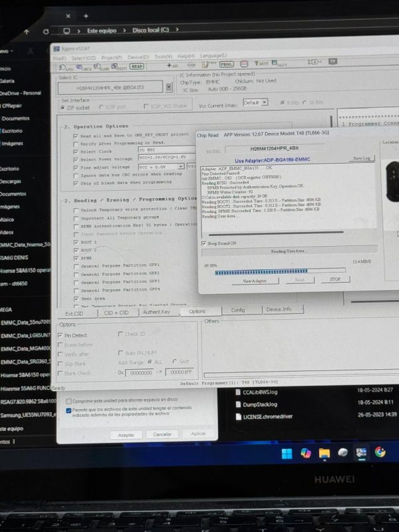Click the chip read progress bar

(280, 271)
